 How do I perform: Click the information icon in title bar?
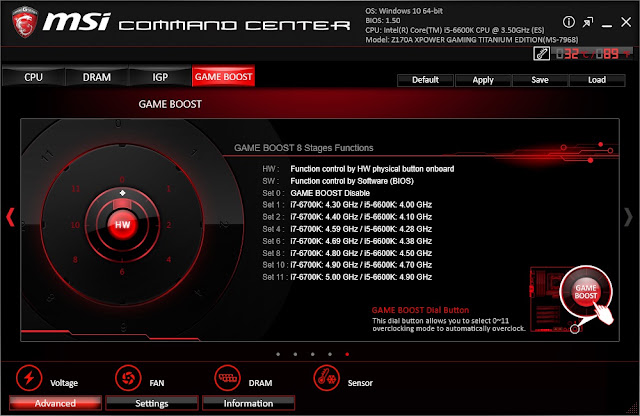[x=569, y=22]
